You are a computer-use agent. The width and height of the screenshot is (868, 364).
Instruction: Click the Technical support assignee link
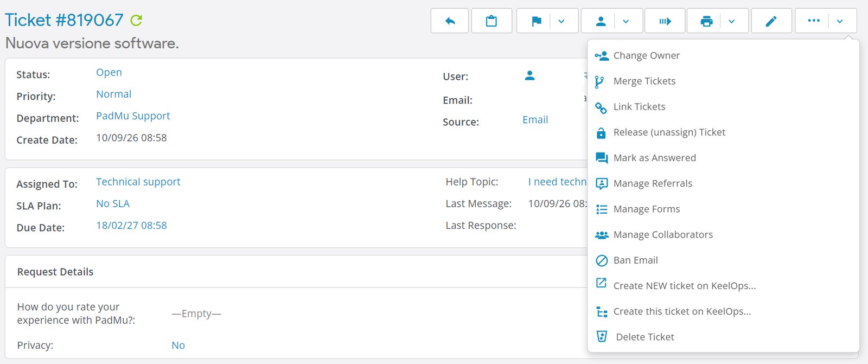[138, 182]
